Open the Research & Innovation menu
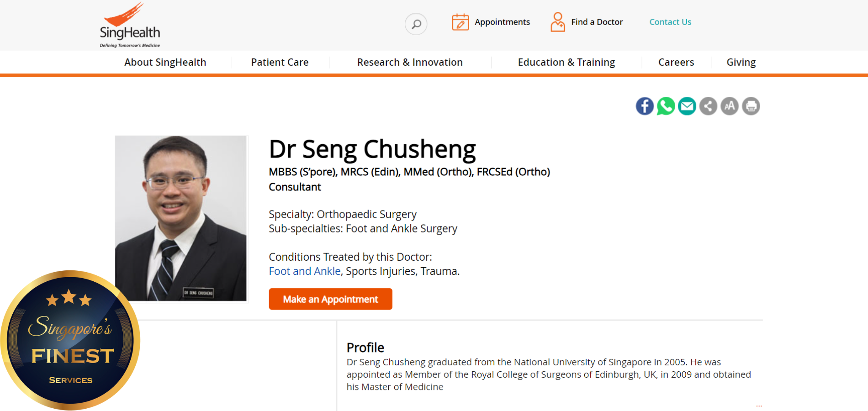Viewport: 868px width, 411px height. (410, 62)
